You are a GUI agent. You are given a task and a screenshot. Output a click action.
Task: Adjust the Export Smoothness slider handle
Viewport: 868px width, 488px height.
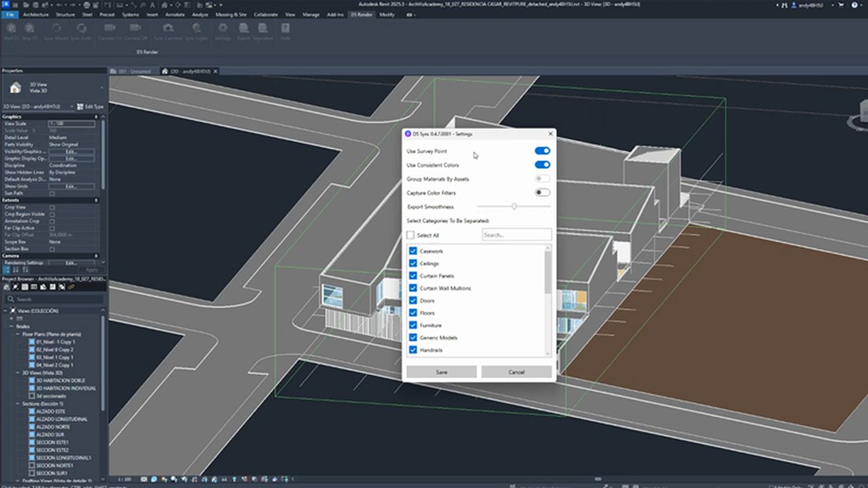click(514, 206)
